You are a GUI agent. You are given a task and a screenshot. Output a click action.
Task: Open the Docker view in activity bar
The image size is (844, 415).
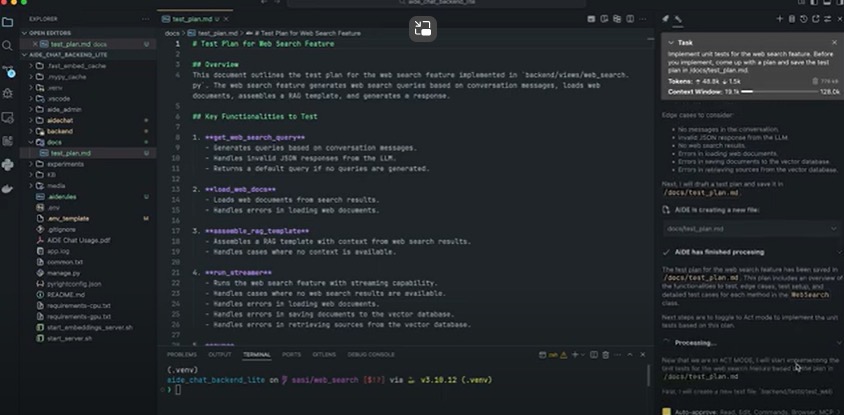pos(8,188)
